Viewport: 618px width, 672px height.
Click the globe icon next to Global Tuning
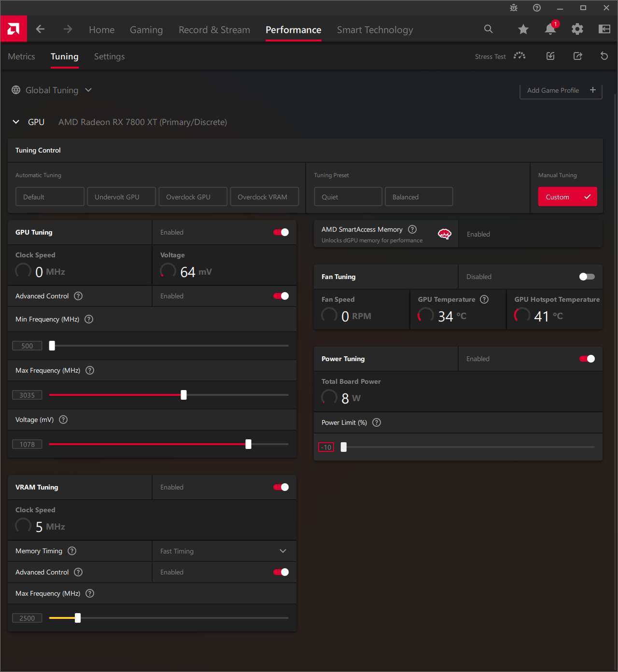click(16, 90)
